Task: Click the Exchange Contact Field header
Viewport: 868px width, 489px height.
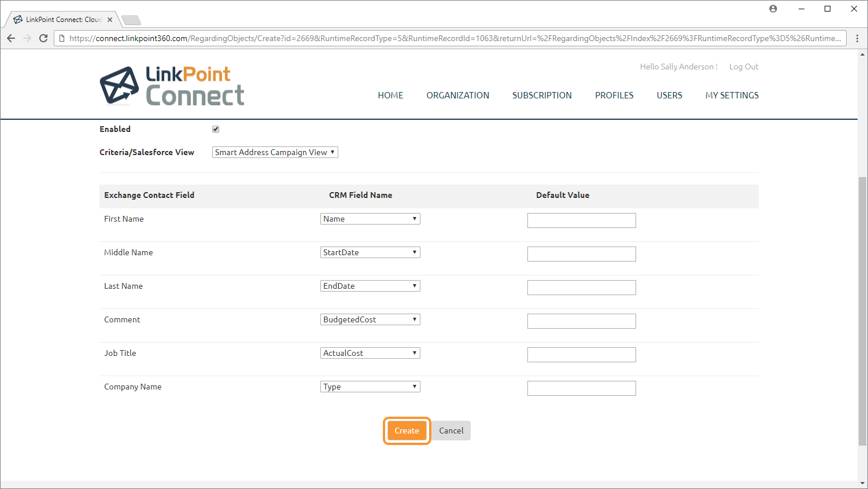Action: (x=149, y=195)
